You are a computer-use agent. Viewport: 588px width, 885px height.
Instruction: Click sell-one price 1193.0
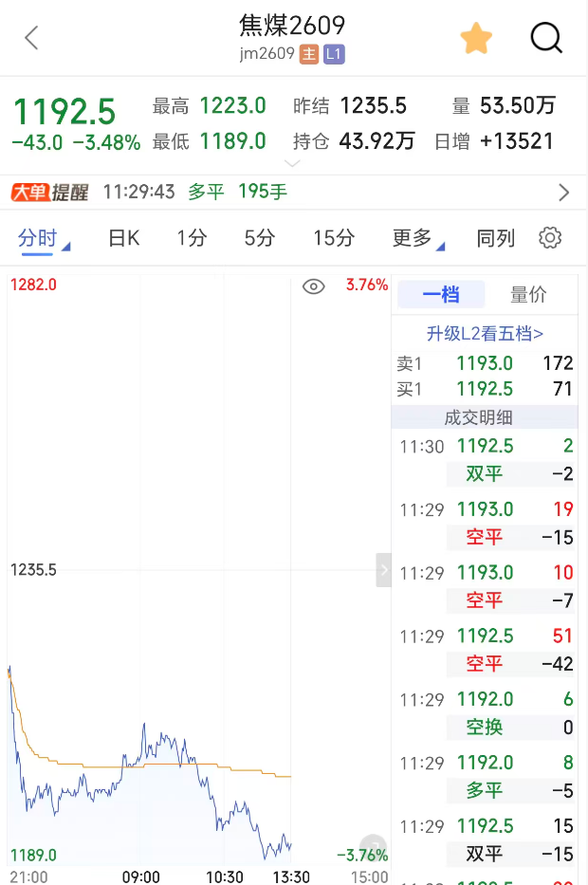tap(485, 363)
